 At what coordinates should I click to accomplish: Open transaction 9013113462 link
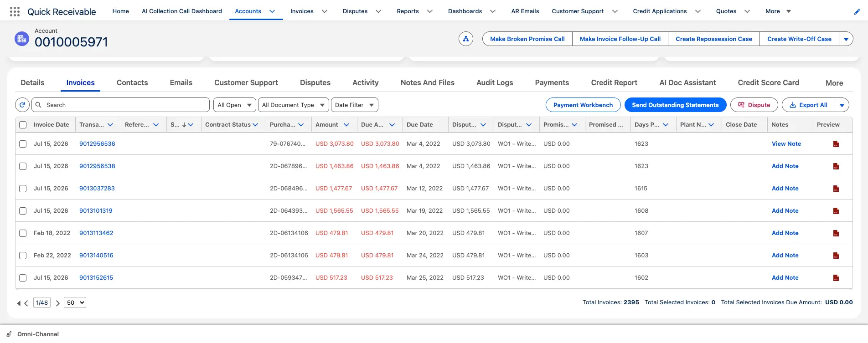pos(96,233)
